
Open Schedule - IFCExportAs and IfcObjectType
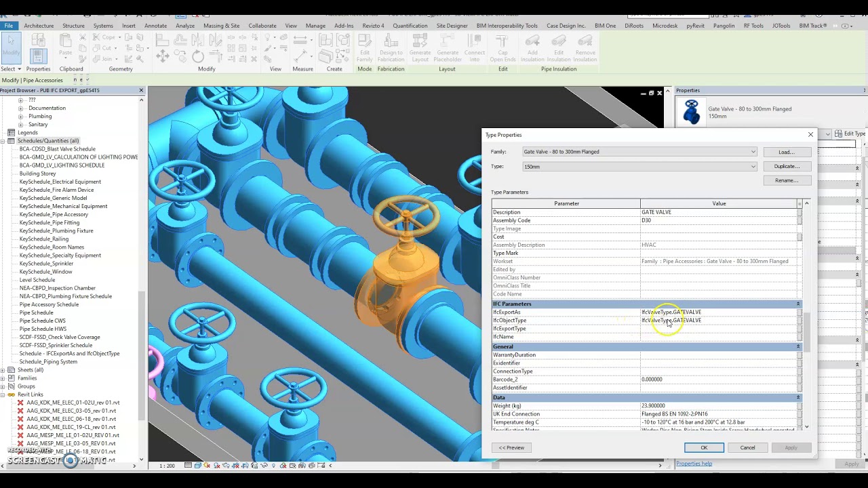[69, 354]
